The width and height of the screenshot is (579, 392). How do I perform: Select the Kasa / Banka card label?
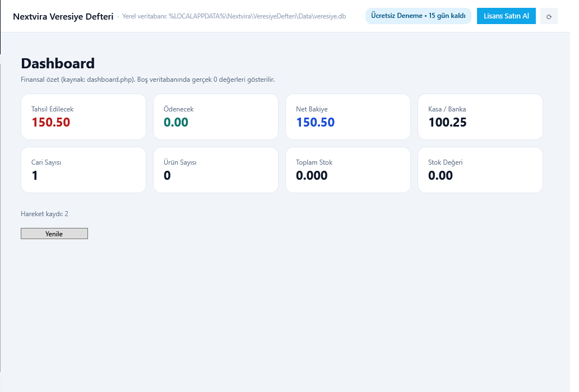(x=447, y=109)
